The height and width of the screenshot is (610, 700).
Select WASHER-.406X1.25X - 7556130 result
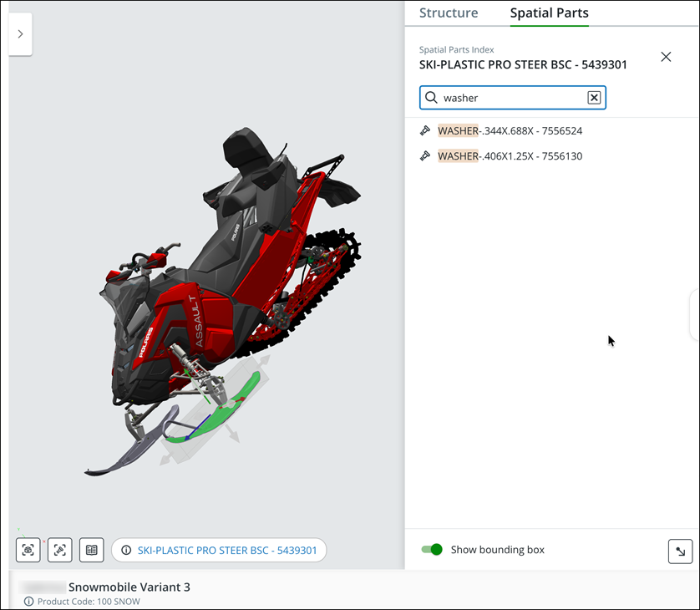pyautogui.click(x=510, y=156)
